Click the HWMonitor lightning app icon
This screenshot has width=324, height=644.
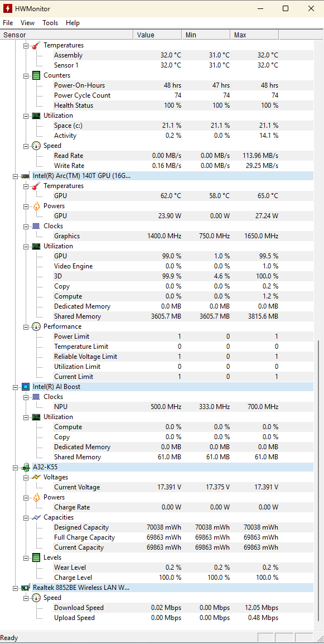(8, 8)
